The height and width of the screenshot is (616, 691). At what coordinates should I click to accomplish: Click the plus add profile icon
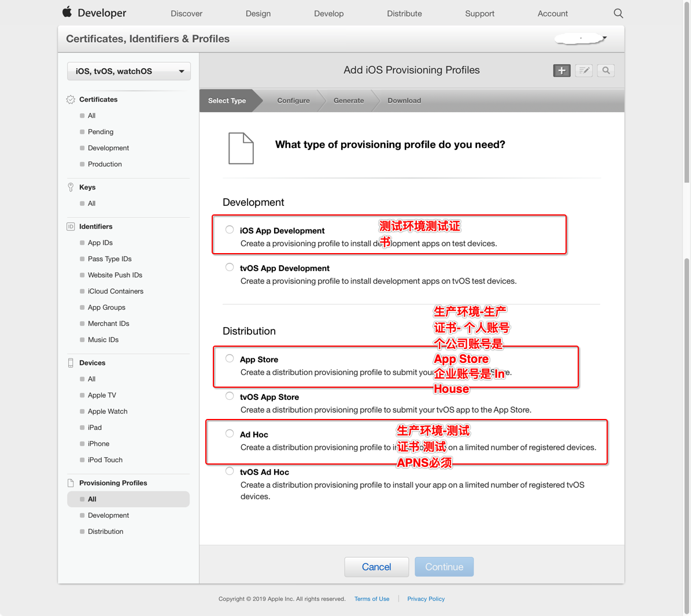[561, 70]
